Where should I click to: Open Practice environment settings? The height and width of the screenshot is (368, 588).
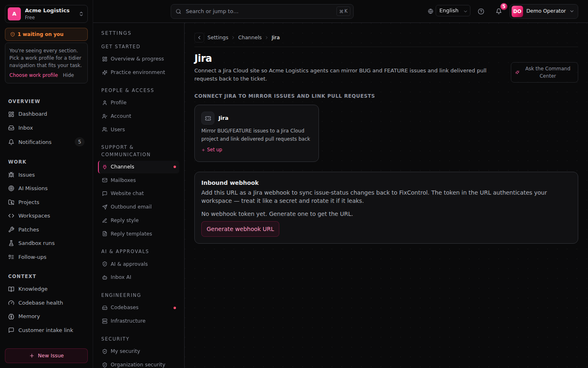pos(138,72)
